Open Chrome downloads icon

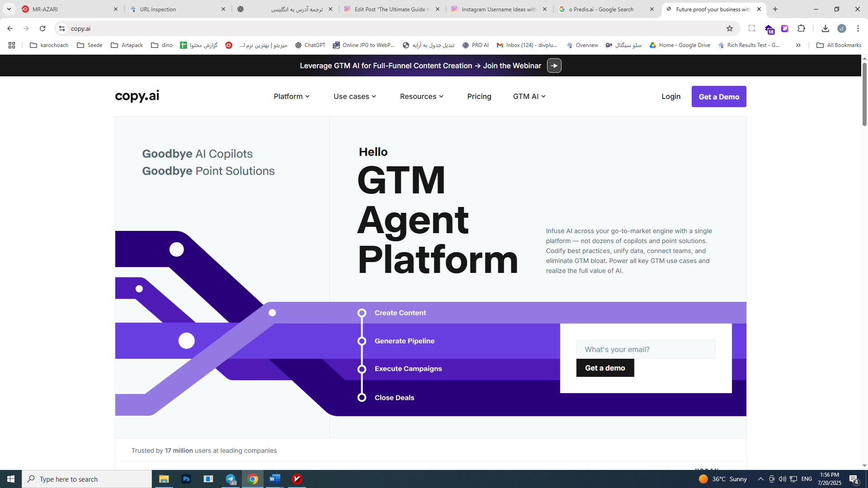(826, 28)
